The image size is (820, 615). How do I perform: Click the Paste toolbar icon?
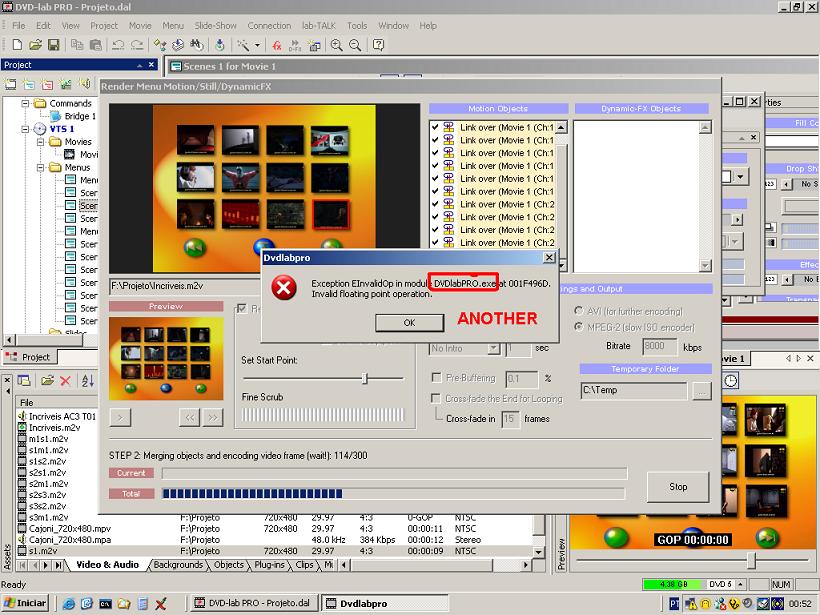point(96,45)
